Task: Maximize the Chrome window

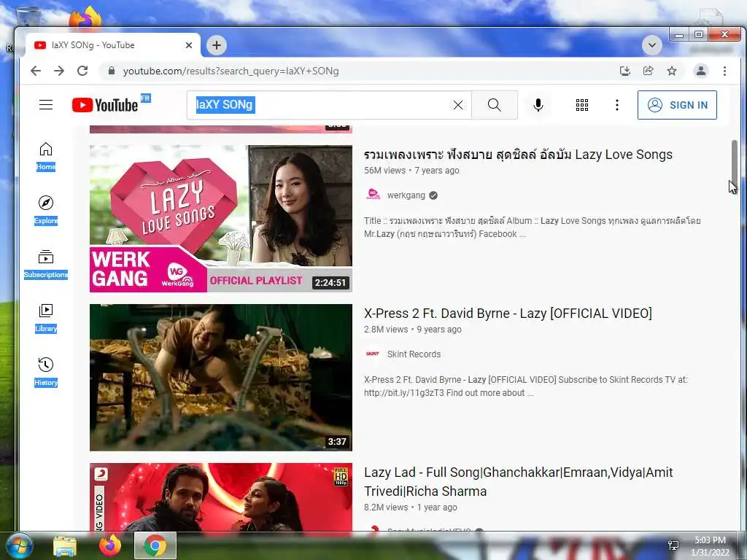Action: point(698,35)
